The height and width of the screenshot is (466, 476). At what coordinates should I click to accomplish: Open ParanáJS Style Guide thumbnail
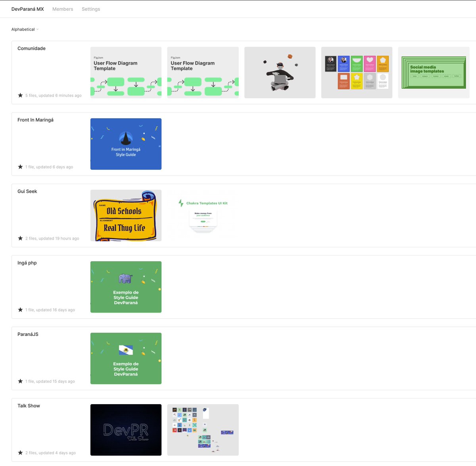coord(126,359)
